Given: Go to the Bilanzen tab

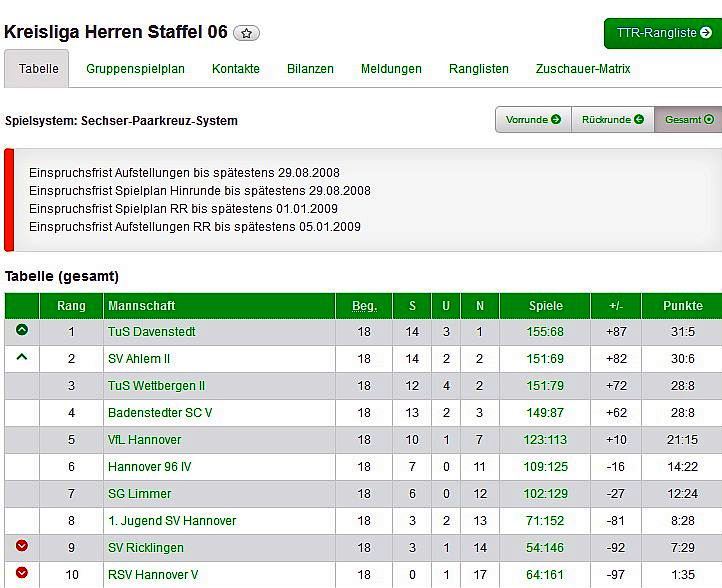Looking at the screenshot, I should coord(310,69).
